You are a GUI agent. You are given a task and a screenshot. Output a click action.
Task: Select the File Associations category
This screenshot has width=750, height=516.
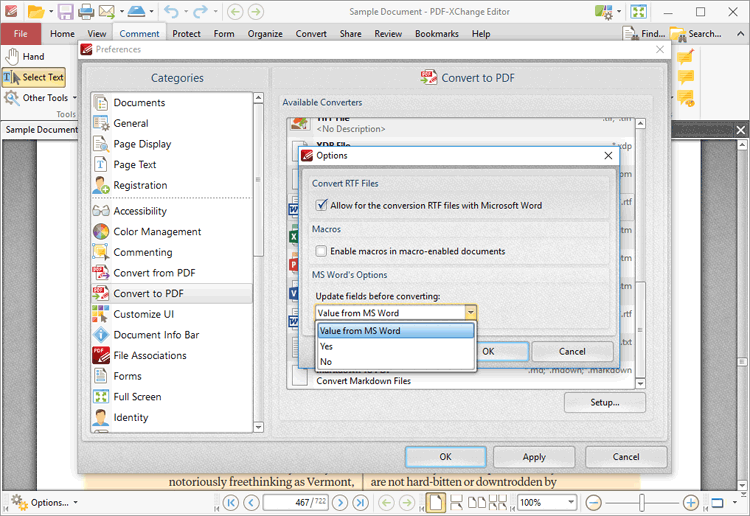171,355
